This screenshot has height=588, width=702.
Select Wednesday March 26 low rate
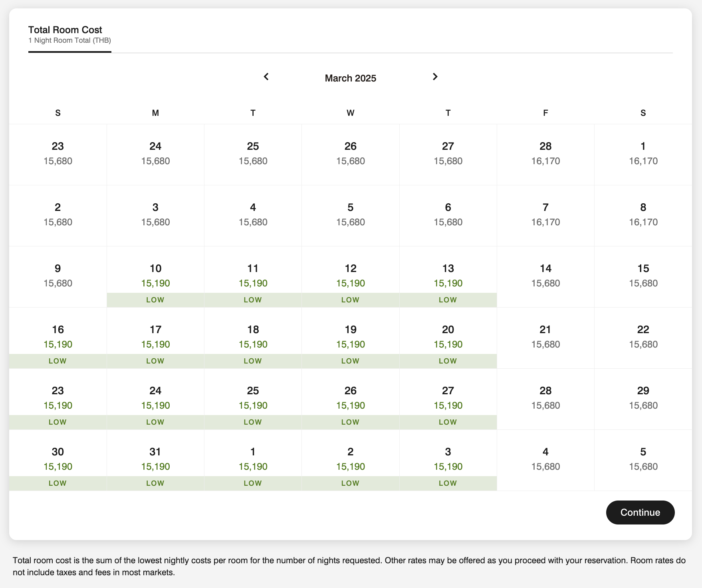pyautogui.click(x=350, y=399)
